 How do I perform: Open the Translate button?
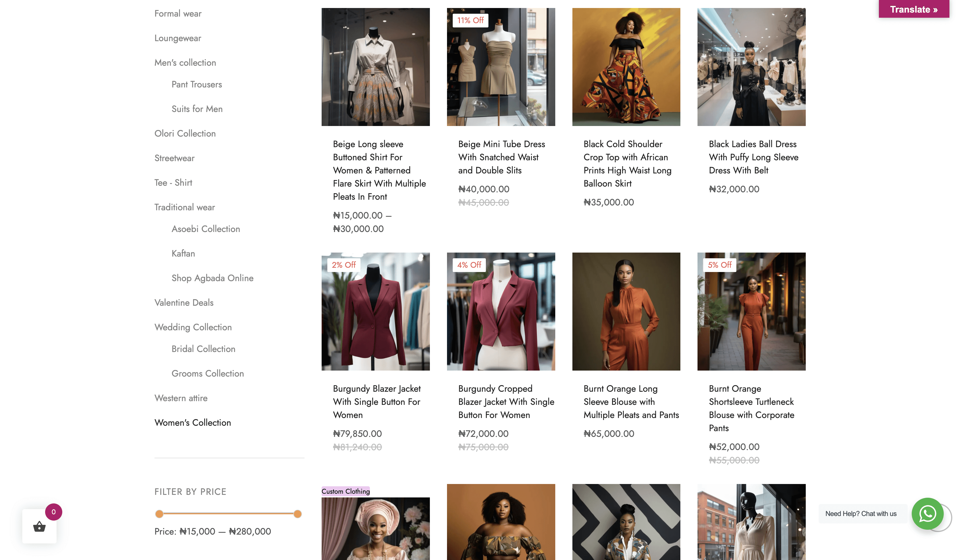pos(913,9)
